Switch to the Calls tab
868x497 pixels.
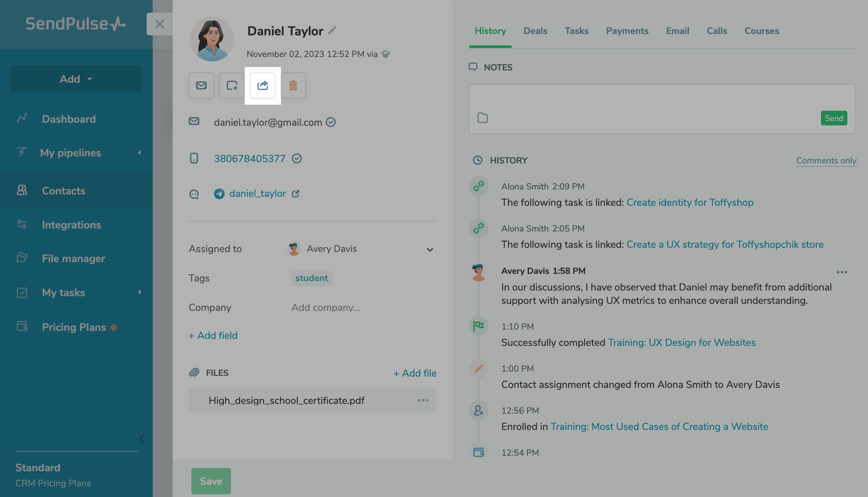click(x=717, y=31)
